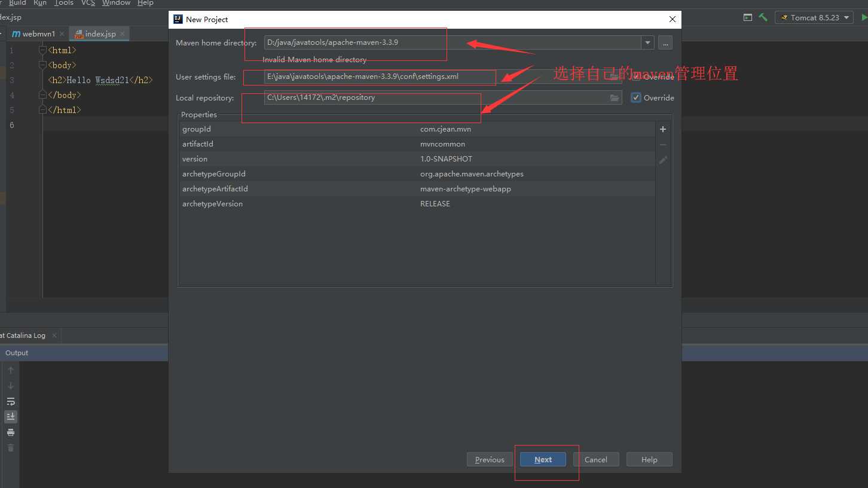Image resolution: width=868 pixels, height=488 pixels.
Task: Click the run anything terminal icon in toolbar
Action: 748,17
